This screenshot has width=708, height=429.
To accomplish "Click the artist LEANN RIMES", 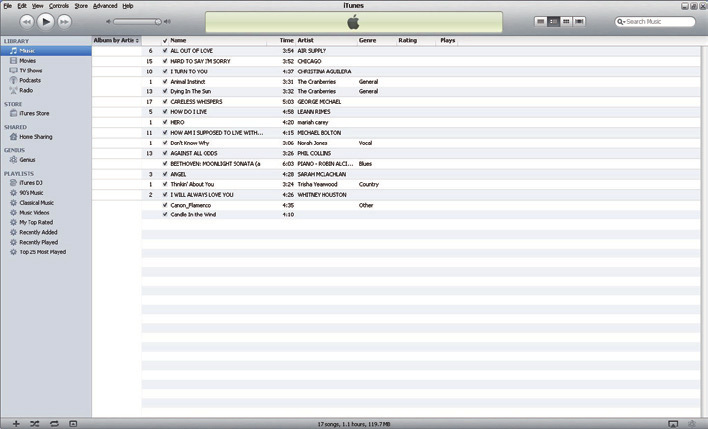I will point(314,112).
